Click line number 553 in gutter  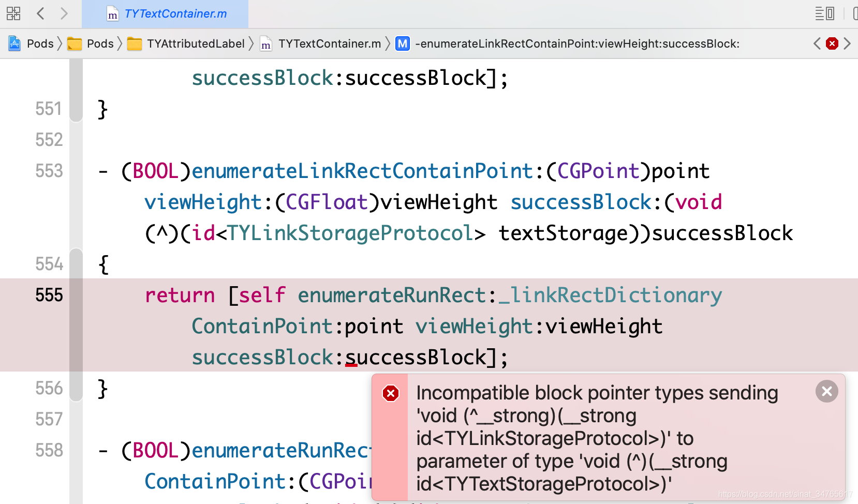point(49,171)
